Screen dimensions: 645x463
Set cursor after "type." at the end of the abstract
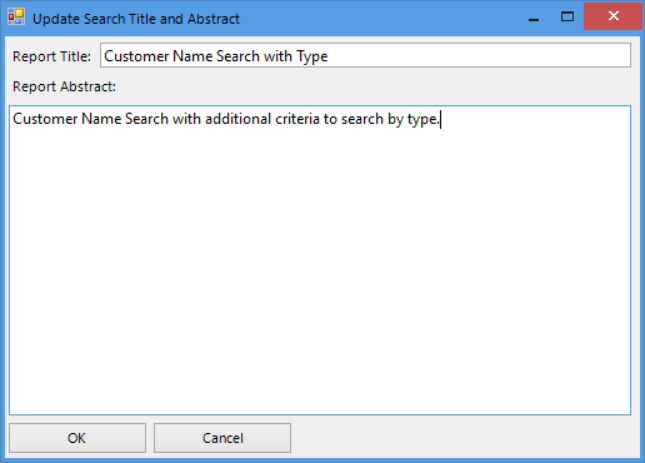coord(440,120)
